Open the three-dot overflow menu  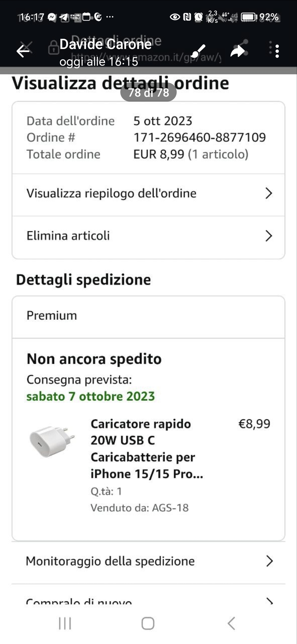point(277,51)
